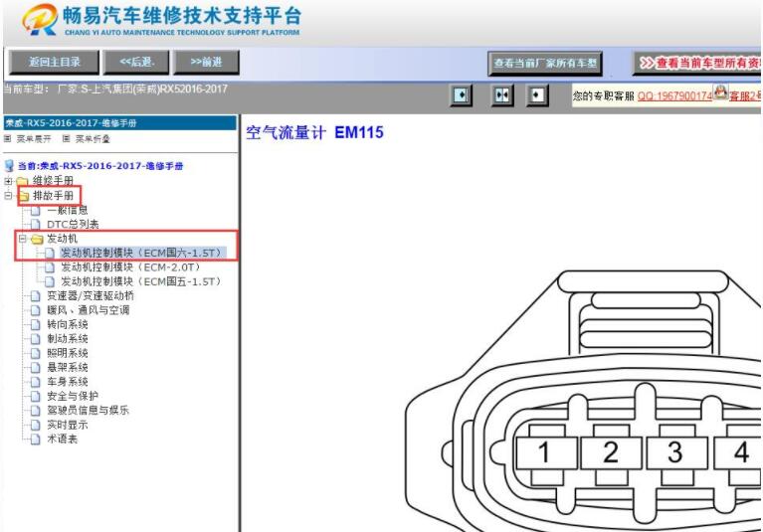Image resolution: width=763 pixels, height=532 pixels.
Task: Click the page icon beside 术语表
Action: coord(35,440)
